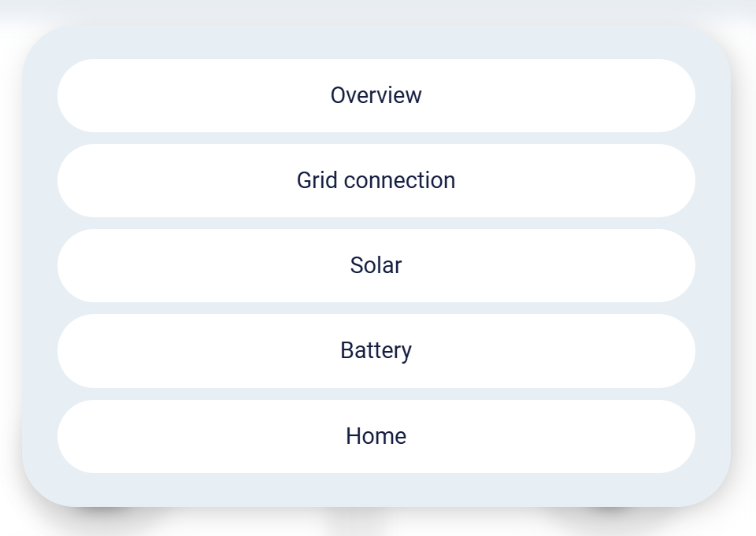Open Battery, the fourth option
The height and width of the screenshot is (536, 756).
coord(376,350)
